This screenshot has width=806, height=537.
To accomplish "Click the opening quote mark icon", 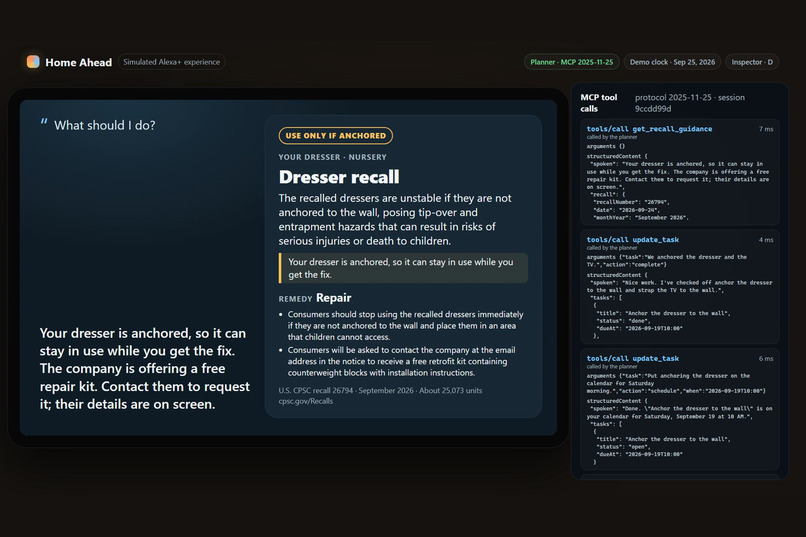I will pos(44,122).
